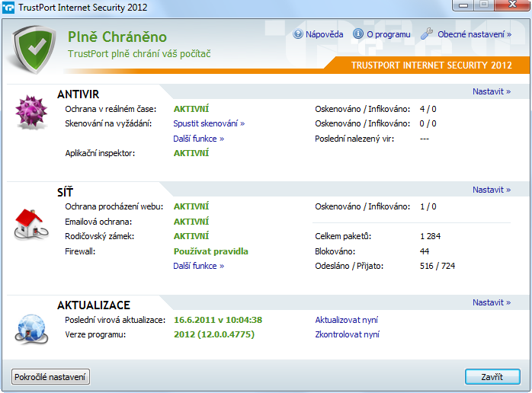Click the ANTIVIR section heading
Image resolution: width=532 pixels, height=393 pixels.
(79, 94)
